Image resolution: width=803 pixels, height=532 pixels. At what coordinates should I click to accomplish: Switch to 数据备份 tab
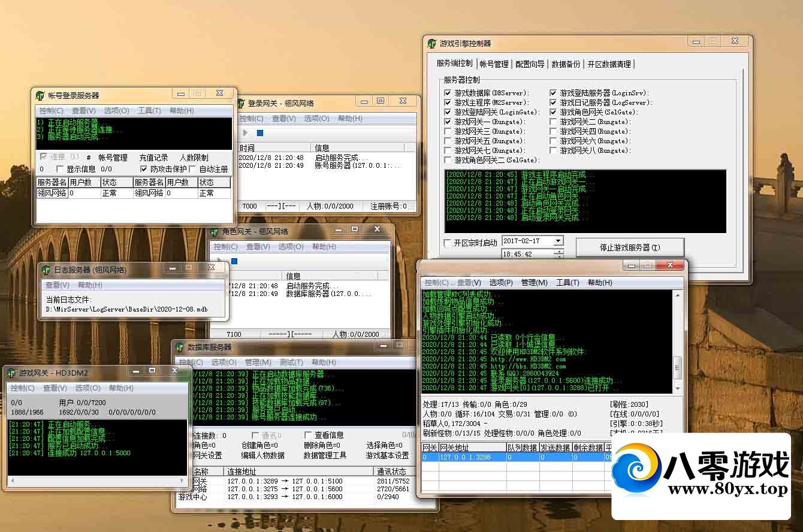566,64
